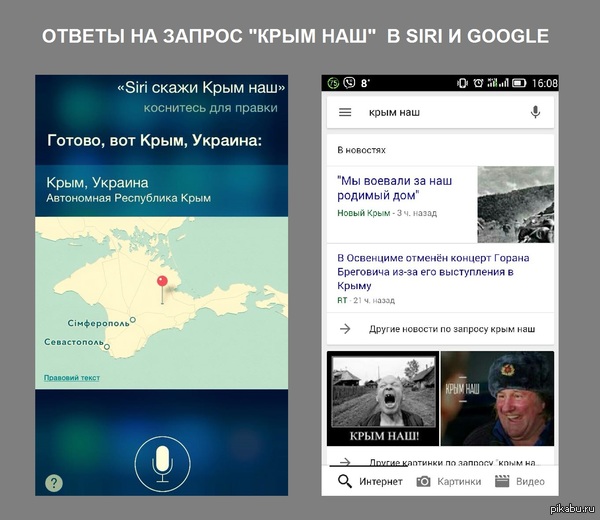Open Siri help question mark icon

point(54,483)
